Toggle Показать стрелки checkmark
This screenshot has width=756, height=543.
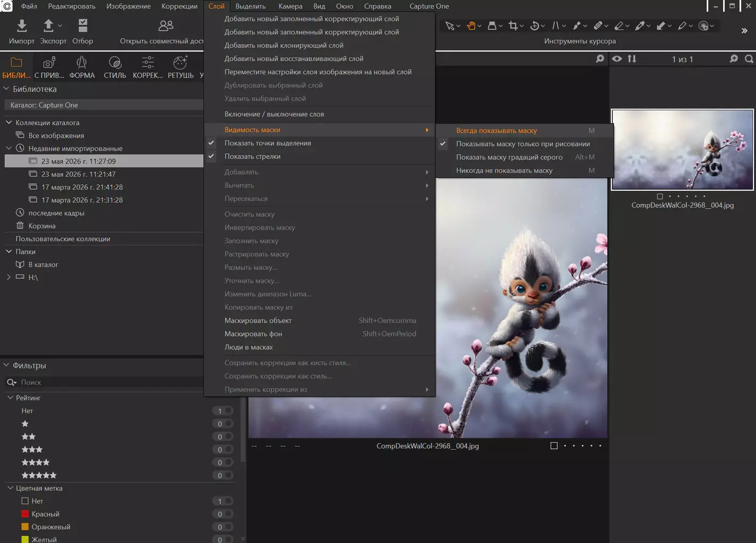[212, 156]
